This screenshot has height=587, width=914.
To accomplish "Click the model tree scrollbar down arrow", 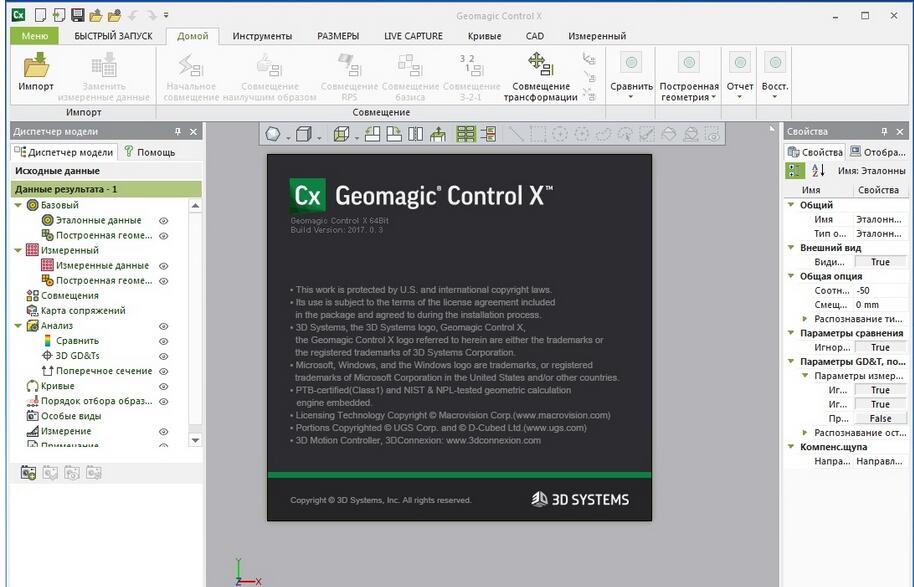I will 195,441.
